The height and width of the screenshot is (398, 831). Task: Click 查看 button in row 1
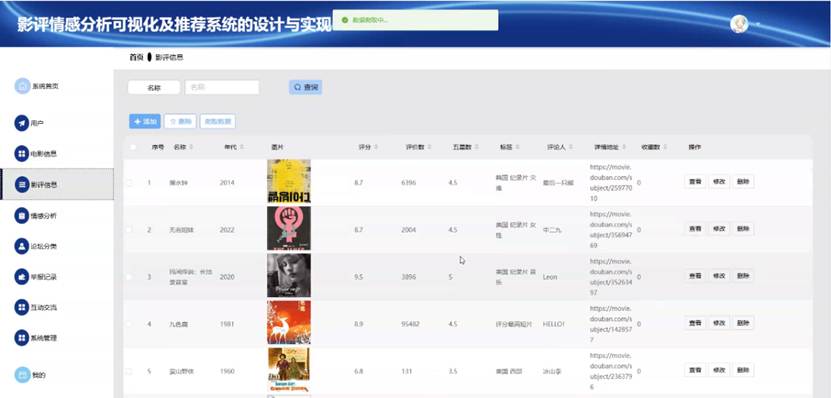695,182
